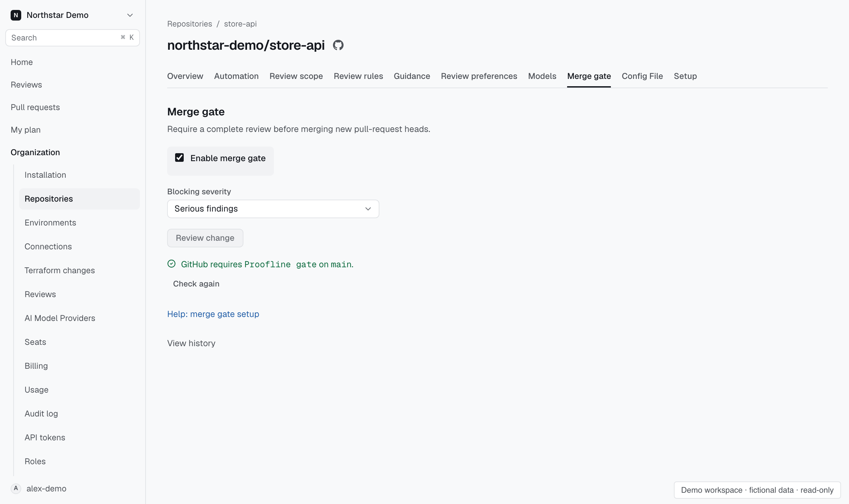Open the Models tab
849x504 pixels.
(542, 76)
